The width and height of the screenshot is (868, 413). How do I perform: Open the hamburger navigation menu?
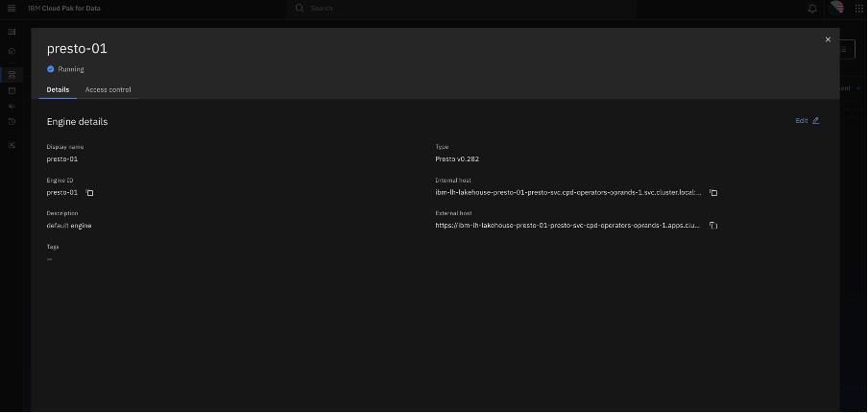[x=12, y=9]
